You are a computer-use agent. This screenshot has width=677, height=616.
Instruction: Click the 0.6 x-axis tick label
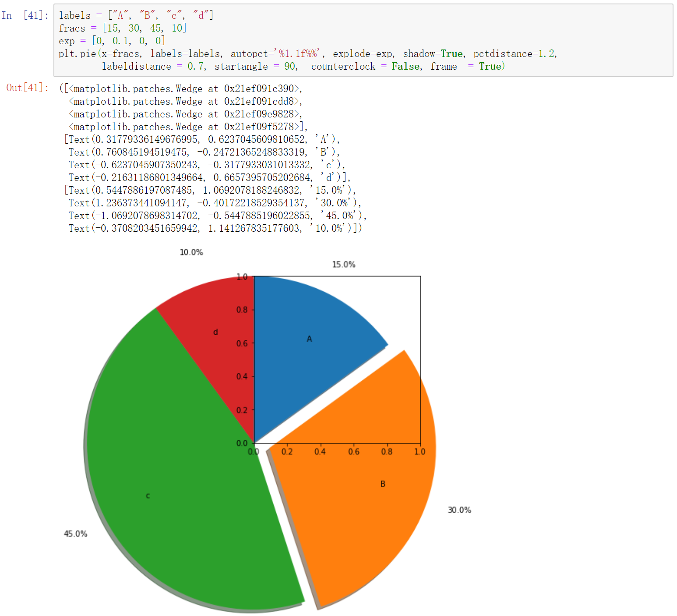(355, 452)
